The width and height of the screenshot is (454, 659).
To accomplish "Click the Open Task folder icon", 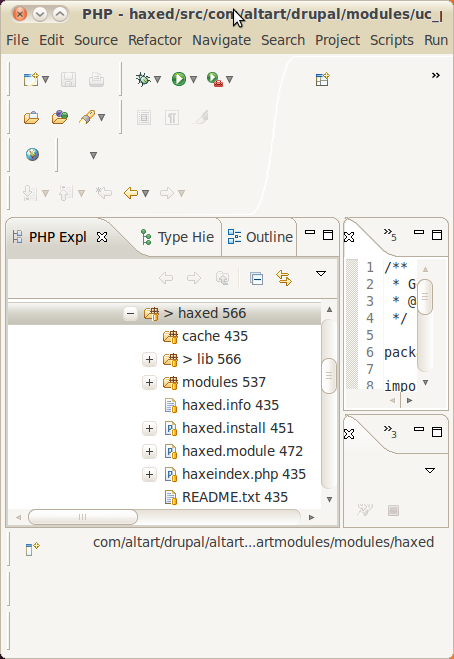I will [31, 117].
